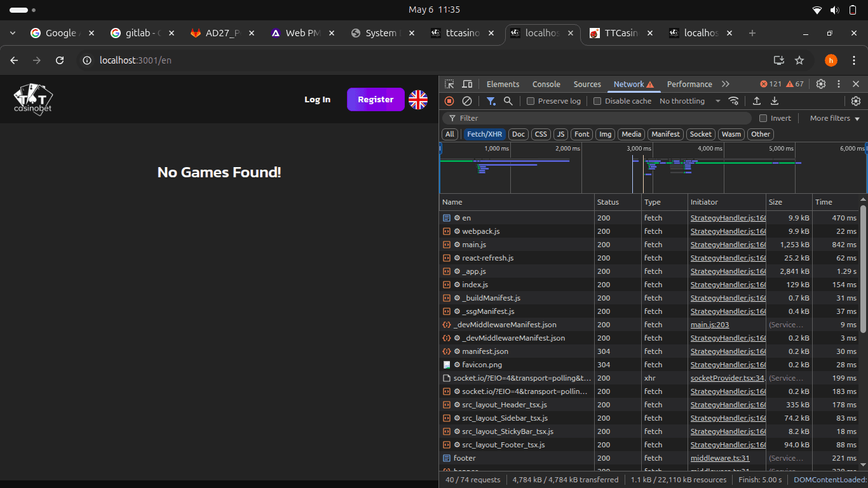Bookmark this page with star icon
Image resolution: width=868 pixels, height=488 pixels.
pos(799,60)
